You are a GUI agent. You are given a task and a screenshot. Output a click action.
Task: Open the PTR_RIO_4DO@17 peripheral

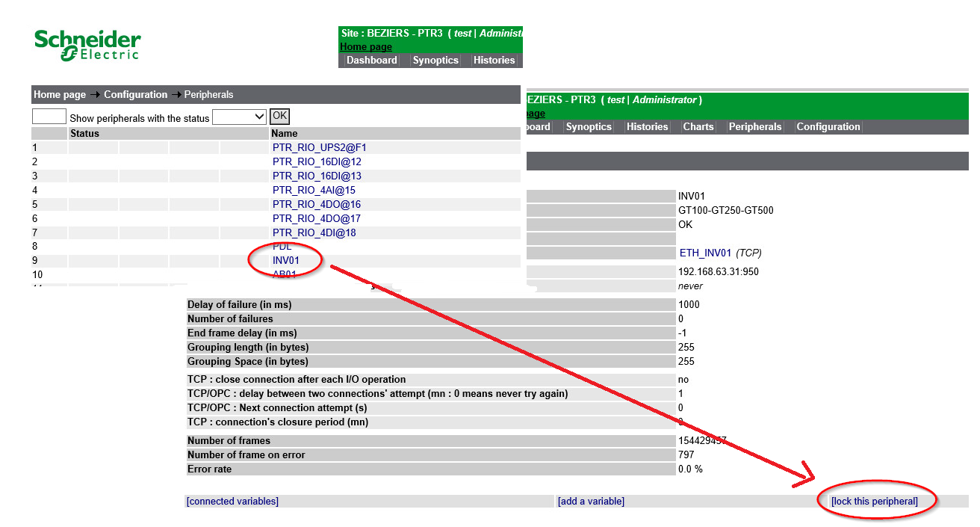pos(316,219)
